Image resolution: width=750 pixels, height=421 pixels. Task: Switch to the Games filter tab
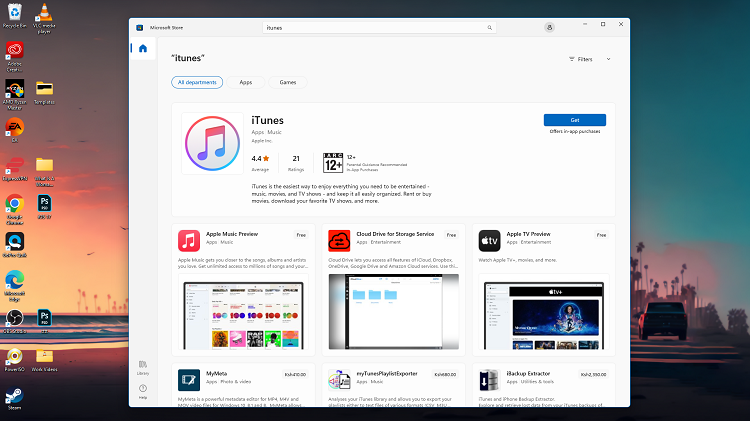[287, 82]
